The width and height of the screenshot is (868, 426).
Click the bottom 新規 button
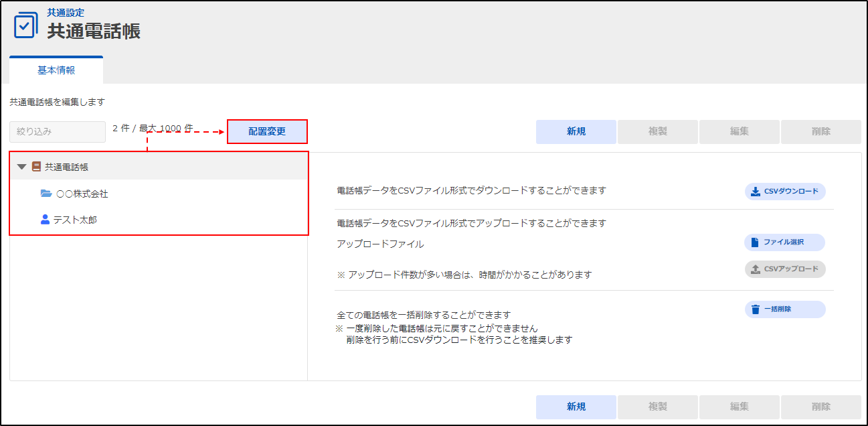point(576,407)
